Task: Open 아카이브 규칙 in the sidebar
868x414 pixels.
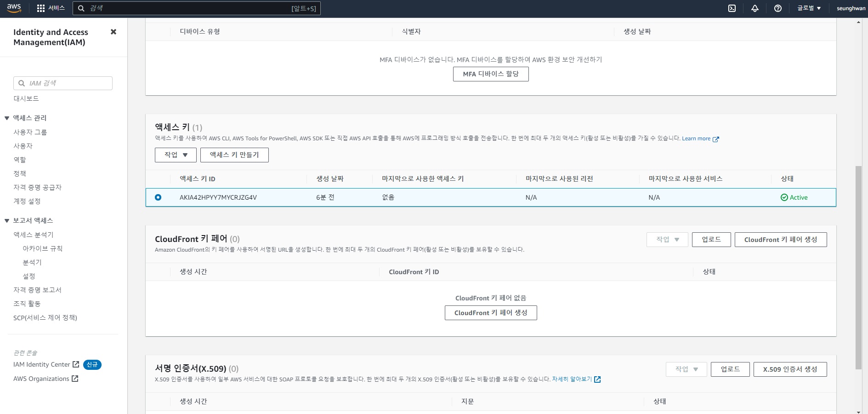Action: click(x=43, y=248)
